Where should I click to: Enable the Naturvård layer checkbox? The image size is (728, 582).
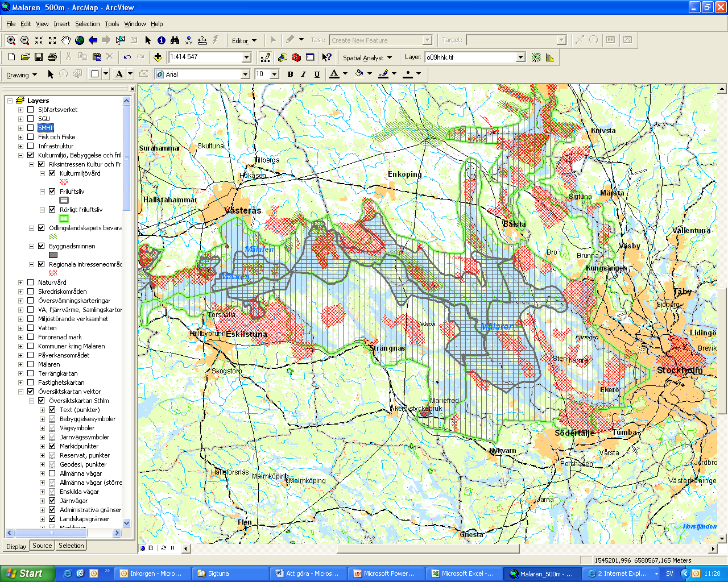(x=31, y=282)
